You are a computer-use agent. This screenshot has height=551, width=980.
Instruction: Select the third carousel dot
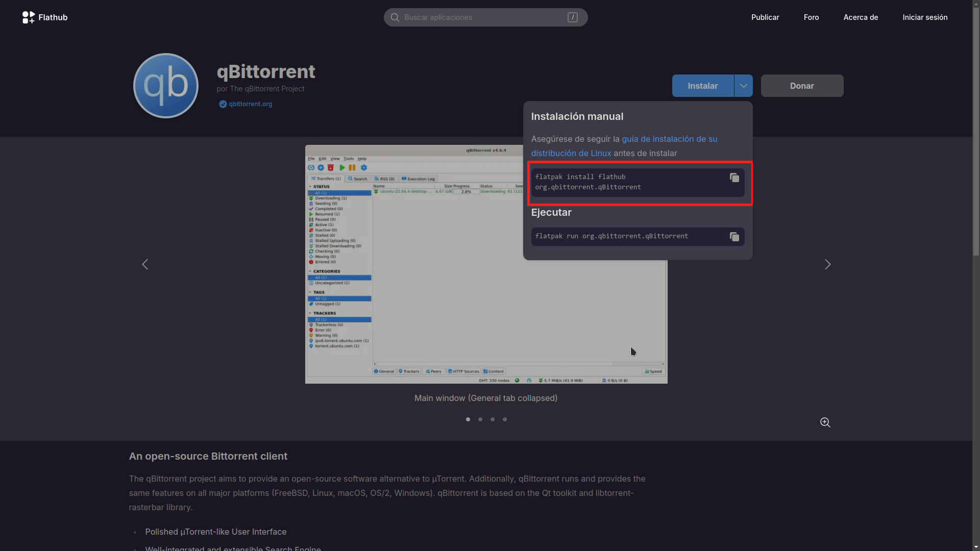coord(492,419)
